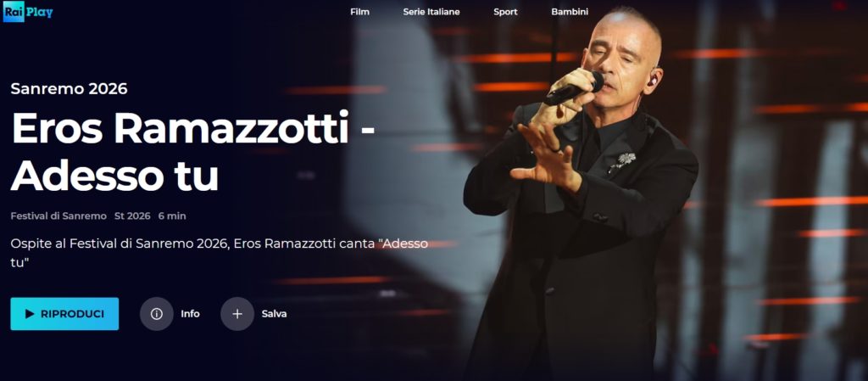Open the Serie Italiane section
The height and width of the screenshot is (381, 868).
(431, 12)
